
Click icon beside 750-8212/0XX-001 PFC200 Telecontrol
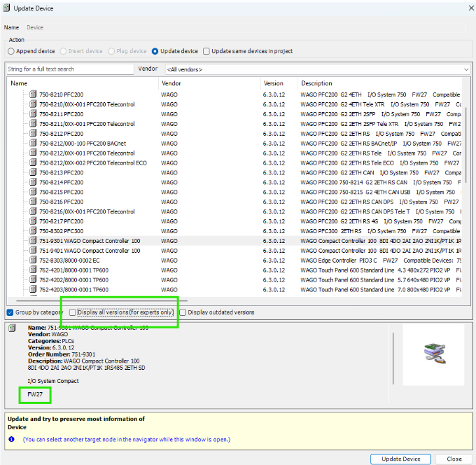[33, 153]
